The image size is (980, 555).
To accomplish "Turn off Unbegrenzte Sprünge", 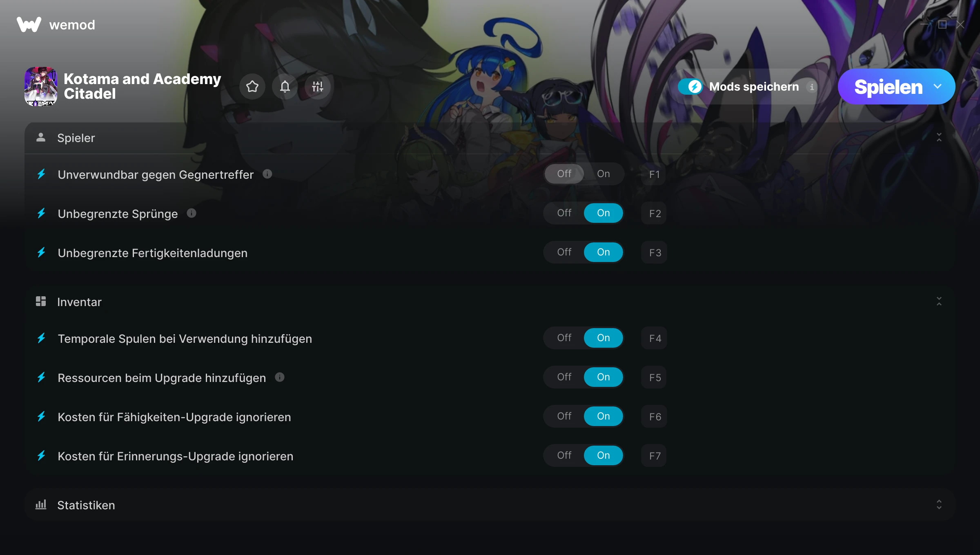I will pos(564,213).
